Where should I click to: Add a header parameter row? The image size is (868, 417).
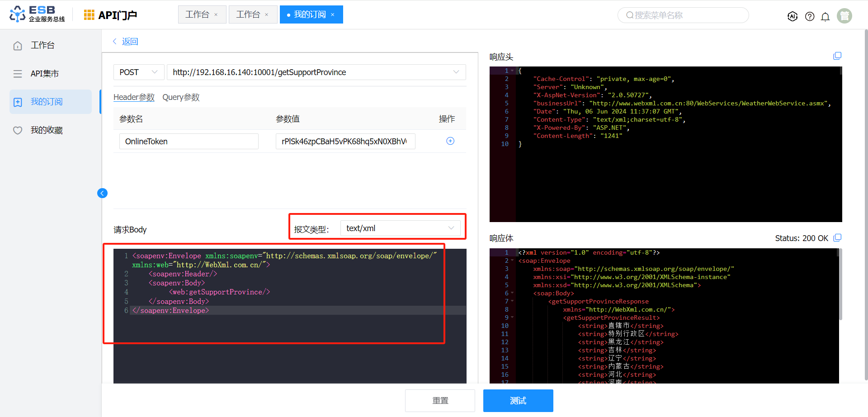(x=450, y=141)
